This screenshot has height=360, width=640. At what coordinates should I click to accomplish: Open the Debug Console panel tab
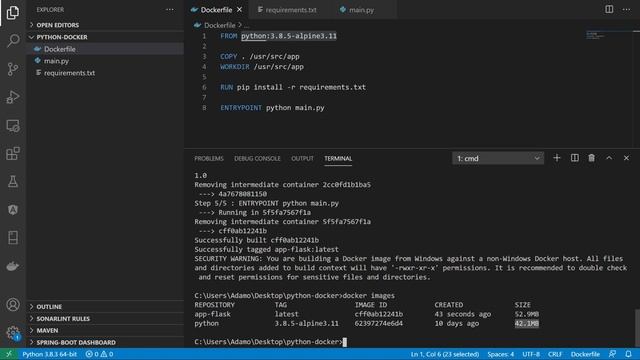click(257, 158)
